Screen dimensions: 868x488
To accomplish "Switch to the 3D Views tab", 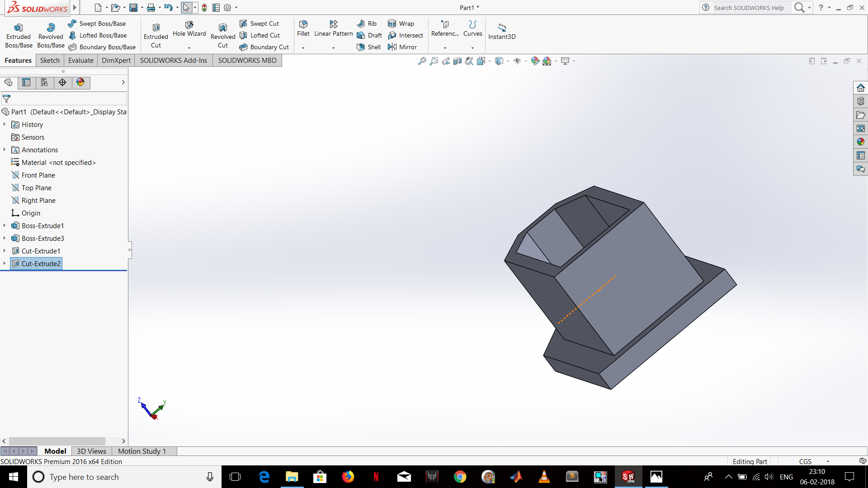I will tap(91, 451).
